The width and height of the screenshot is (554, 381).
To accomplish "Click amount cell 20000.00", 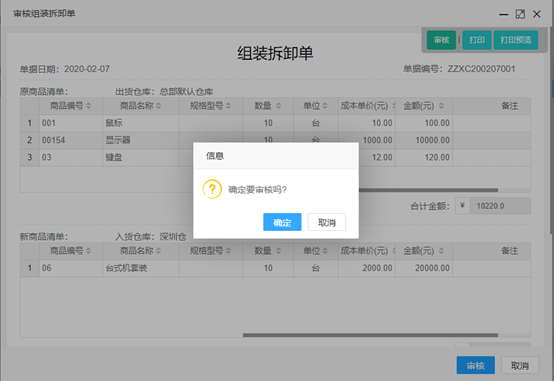I will pos(424,268).
